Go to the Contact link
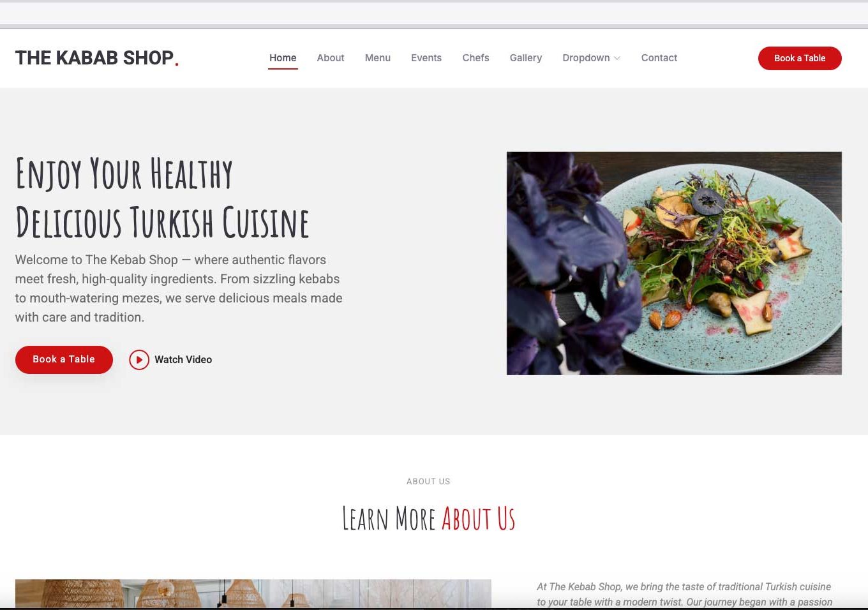This screenshot has height=610, width=868. point(659,58)
